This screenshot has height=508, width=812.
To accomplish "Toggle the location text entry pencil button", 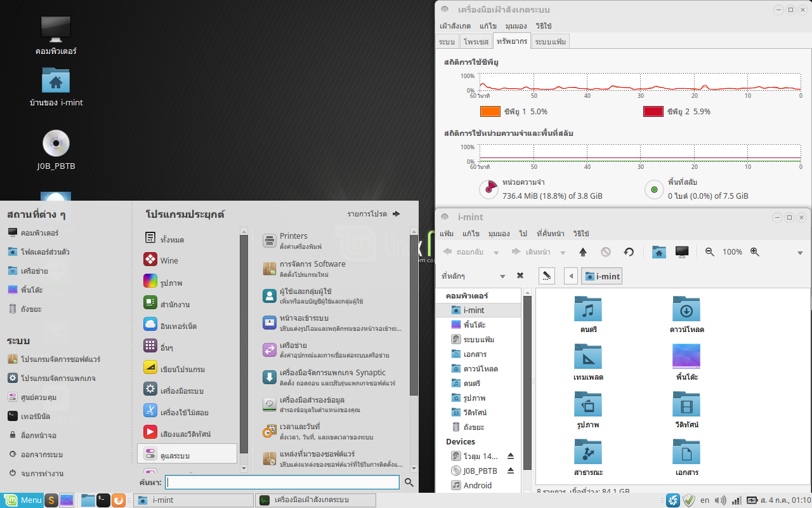I will (546, 276).
